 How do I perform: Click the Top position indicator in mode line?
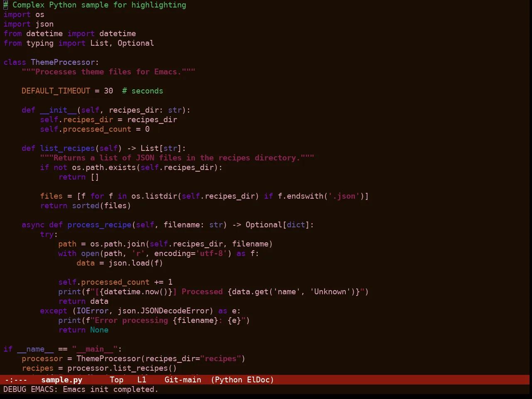tap(116, 380)
